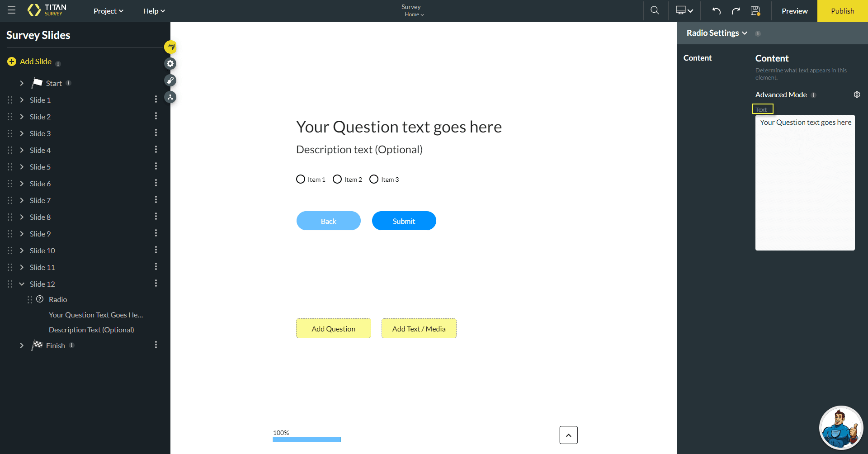Select the Item 1 radio button
Image resolution: width=868 pixels, height=454 pixels.
click(300, 179)
